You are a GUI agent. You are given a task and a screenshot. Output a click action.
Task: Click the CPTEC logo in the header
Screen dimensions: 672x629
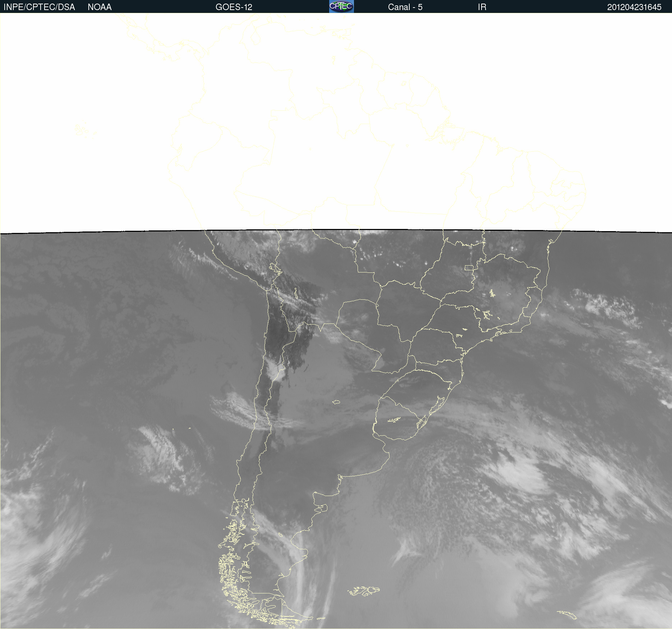pos(341,6)
